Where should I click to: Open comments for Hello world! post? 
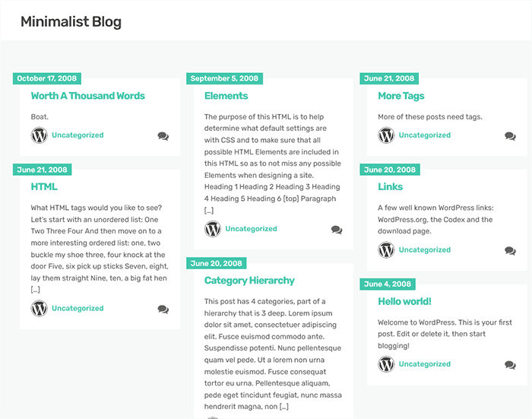click(510, 365)
